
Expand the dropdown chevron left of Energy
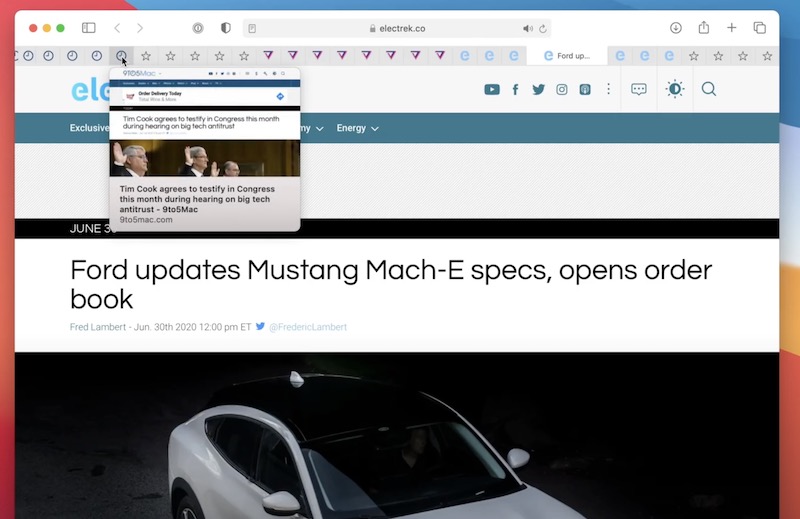click(319, 129)
